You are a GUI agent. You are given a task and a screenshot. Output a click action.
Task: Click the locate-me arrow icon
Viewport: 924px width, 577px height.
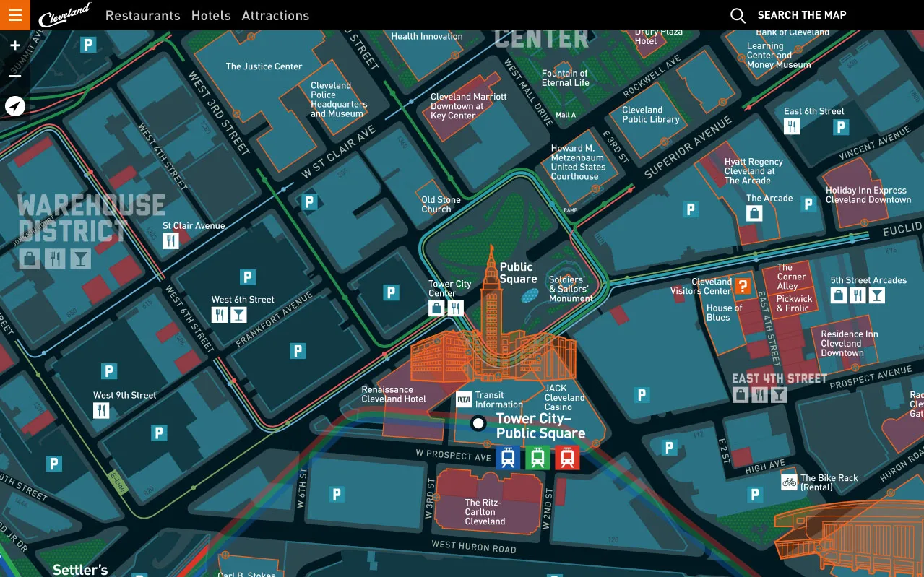[15, 106]
